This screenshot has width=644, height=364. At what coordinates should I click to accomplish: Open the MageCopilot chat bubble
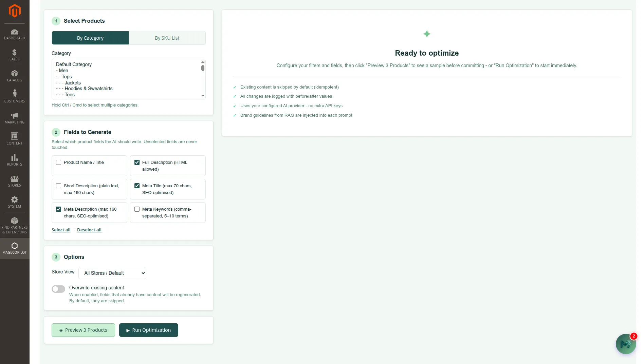[626, 344]
